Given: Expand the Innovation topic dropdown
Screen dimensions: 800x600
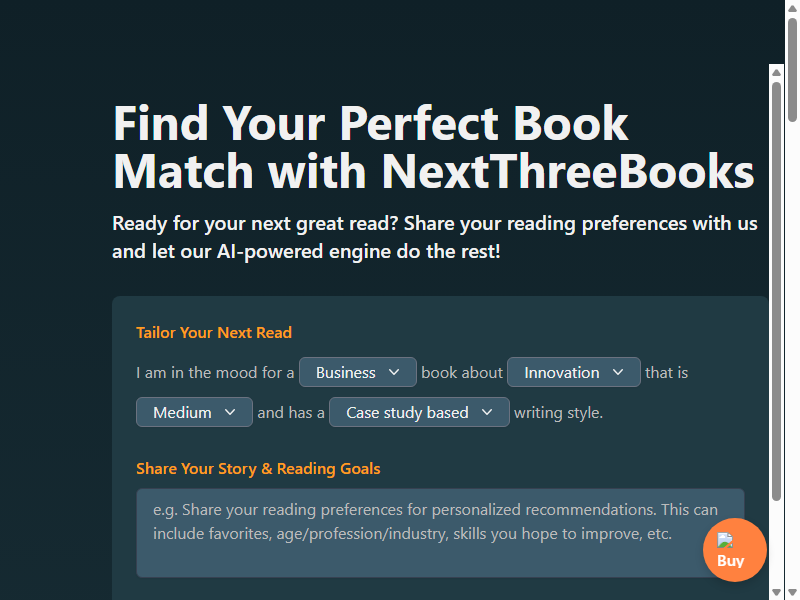Looking at the screenshot, I should coord(573,372).
